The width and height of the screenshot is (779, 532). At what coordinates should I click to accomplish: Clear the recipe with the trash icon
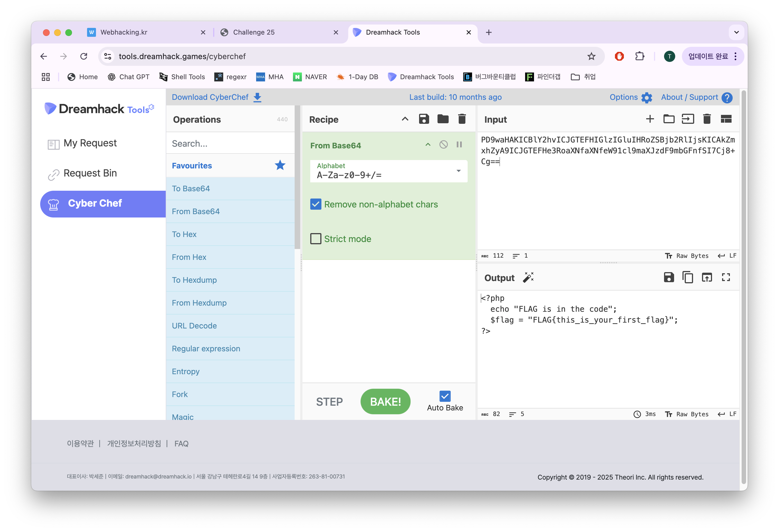pos(462,119)
